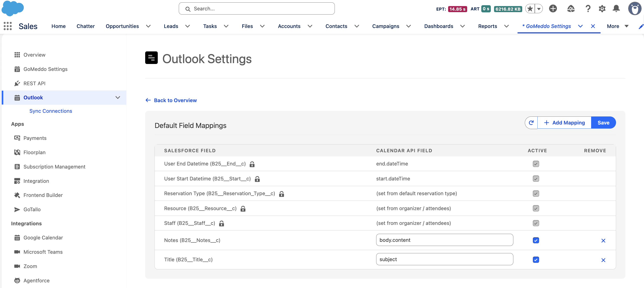Collapse the Outlook sidebar section chevron

pos(117,98)
